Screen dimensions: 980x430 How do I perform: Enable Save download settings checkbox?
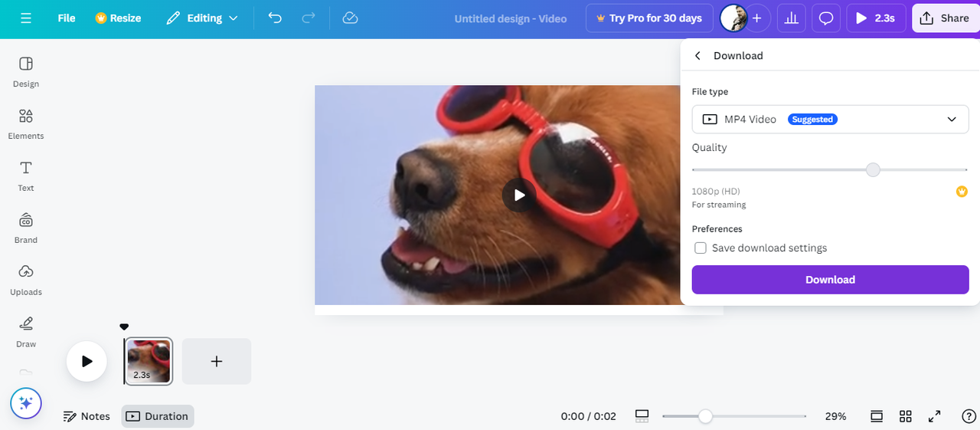click(701, 248)
